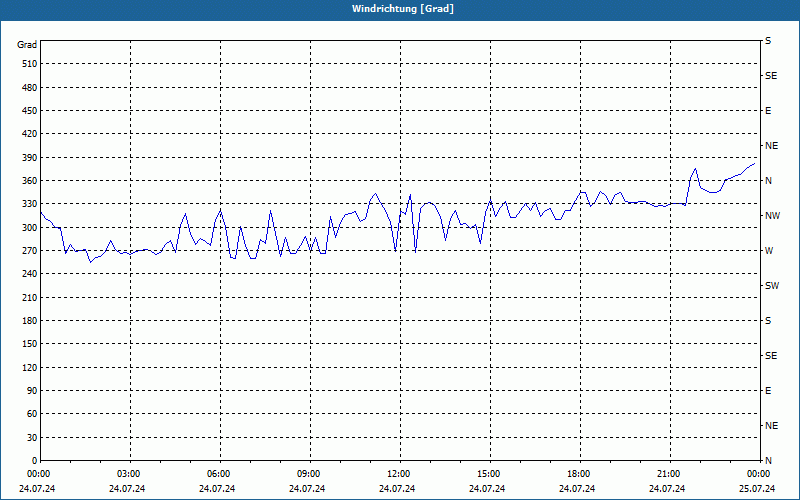800x500 pixels.
Task: Click the SW compass direction label
Action: [772, 286]
